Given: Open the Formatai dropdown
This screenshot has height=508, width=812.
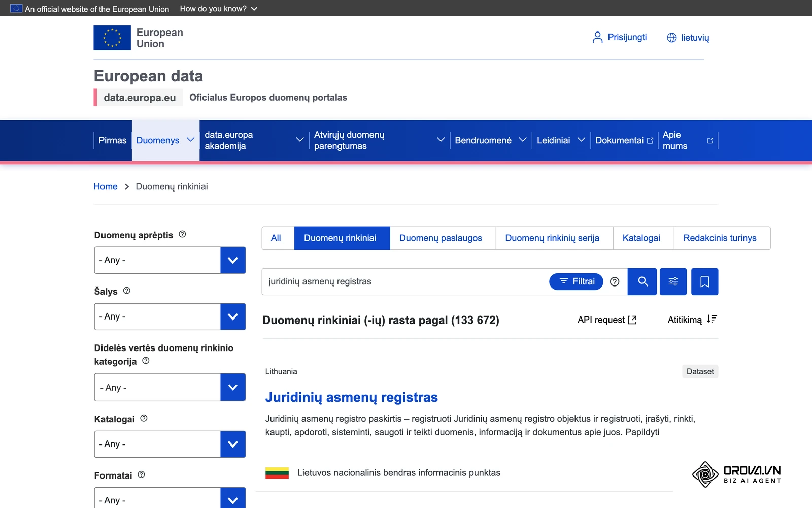Looking at the screenshot, I should tap(170, 498).
